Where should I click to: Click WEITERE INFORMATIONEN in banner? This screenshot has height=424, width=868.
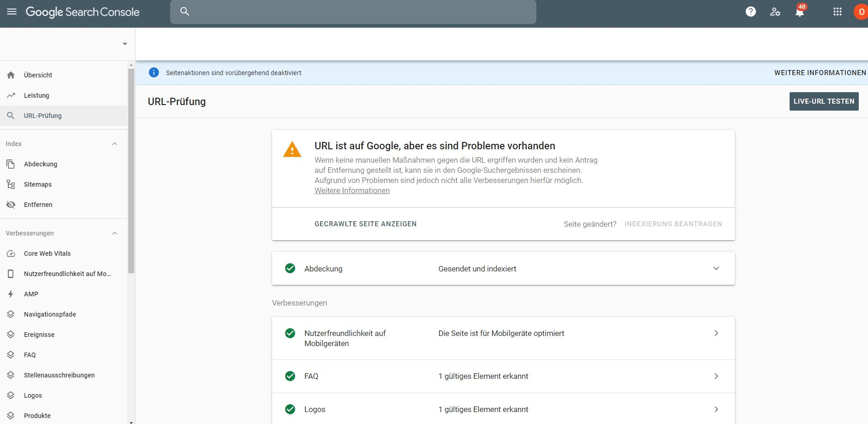[820, 73]
